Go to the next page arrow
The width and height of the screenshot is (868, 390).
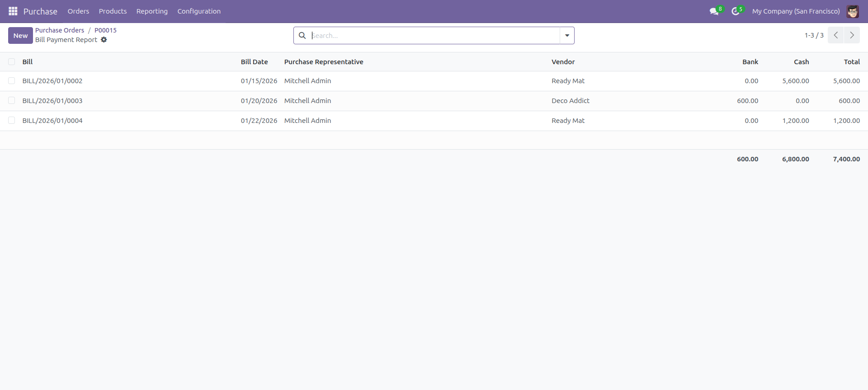click(852, 35)
